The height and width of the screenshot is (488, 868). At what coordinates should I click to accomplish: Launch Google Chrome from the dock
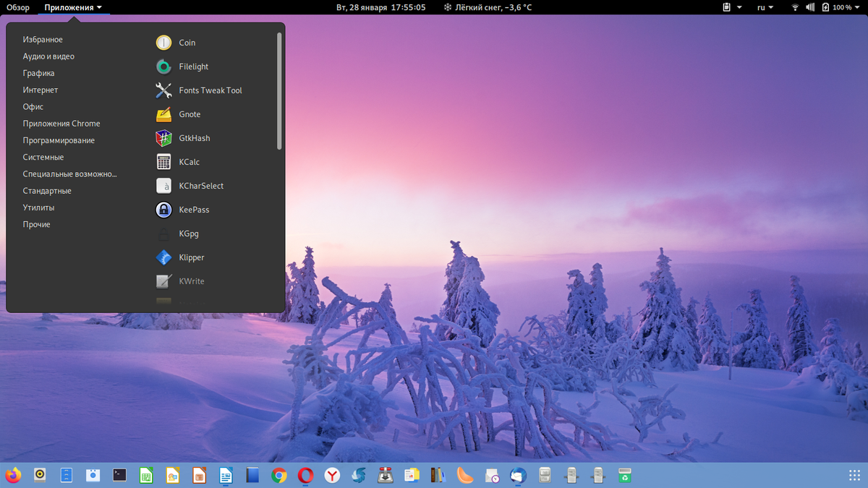[x=278, y=475]
